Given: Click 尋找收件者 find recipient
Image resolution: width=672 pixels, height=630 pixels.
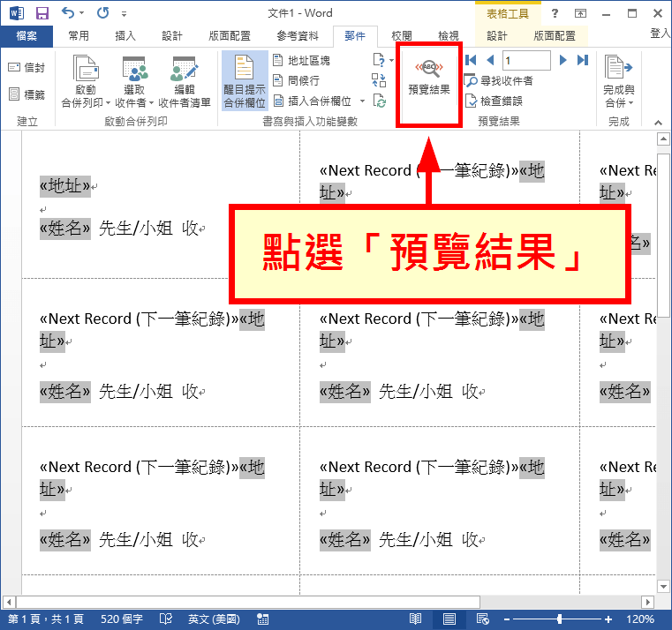Looking at the screenshot, I should pyautogui.click(x=499, y=80).
